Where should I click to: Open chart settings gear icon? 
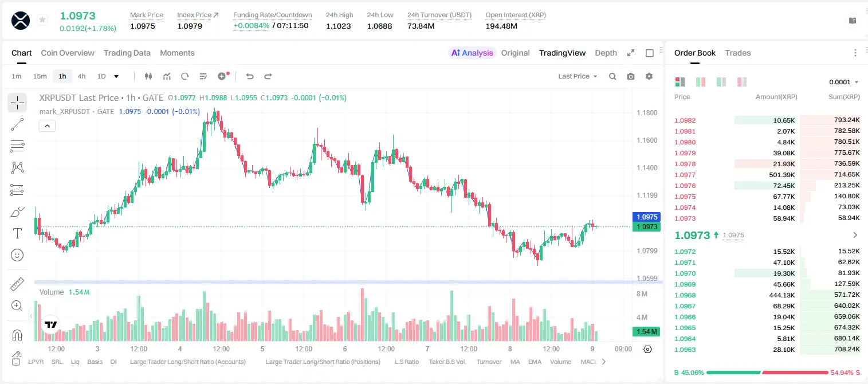[649, 76]
